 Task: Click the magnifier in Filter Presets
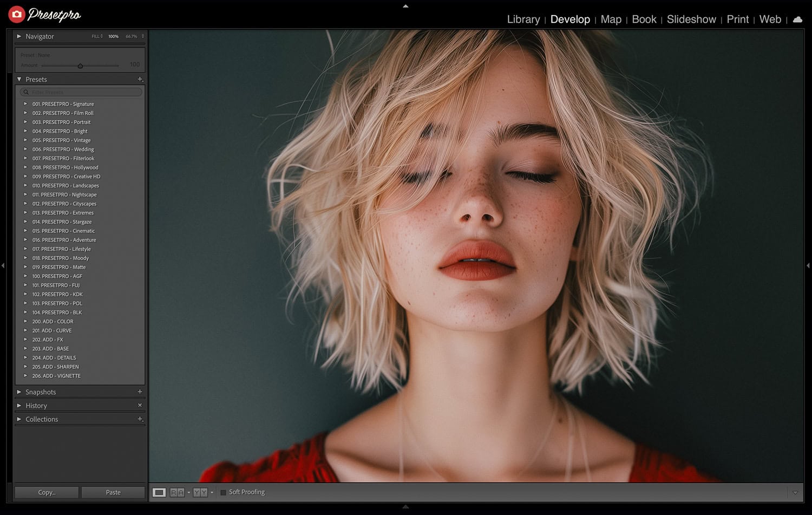26,92
